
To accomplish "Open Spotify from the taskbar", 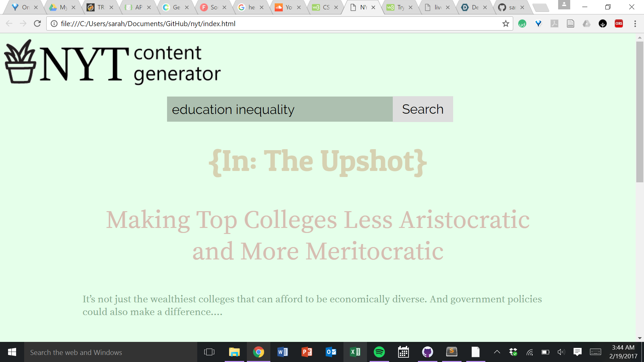I will click(379, 352).
